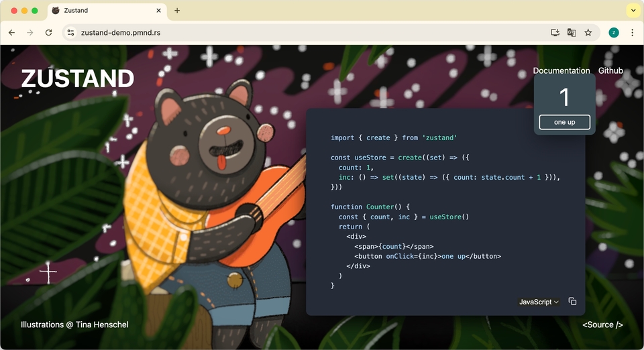Screen dimensions: 644x350
Task: Click the function Counter() code line
Action: pos(370,207)
